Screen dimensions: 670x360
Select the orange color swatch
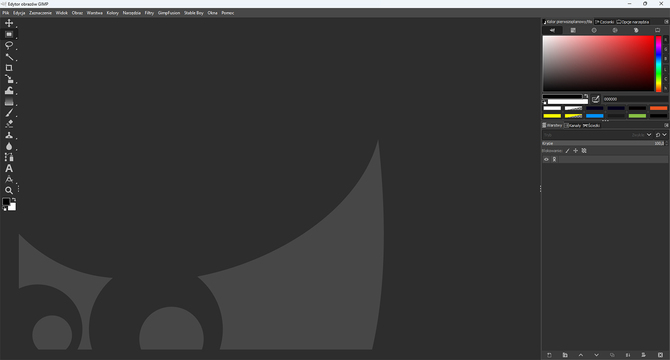(x=658, y=108)
